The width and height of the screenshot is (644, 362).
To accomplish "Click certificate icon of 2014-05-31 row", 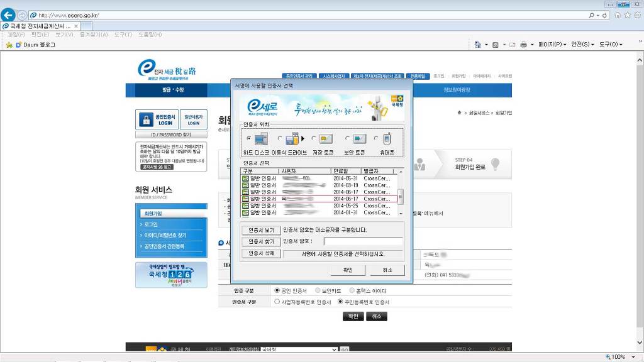I will coord(246,178).
